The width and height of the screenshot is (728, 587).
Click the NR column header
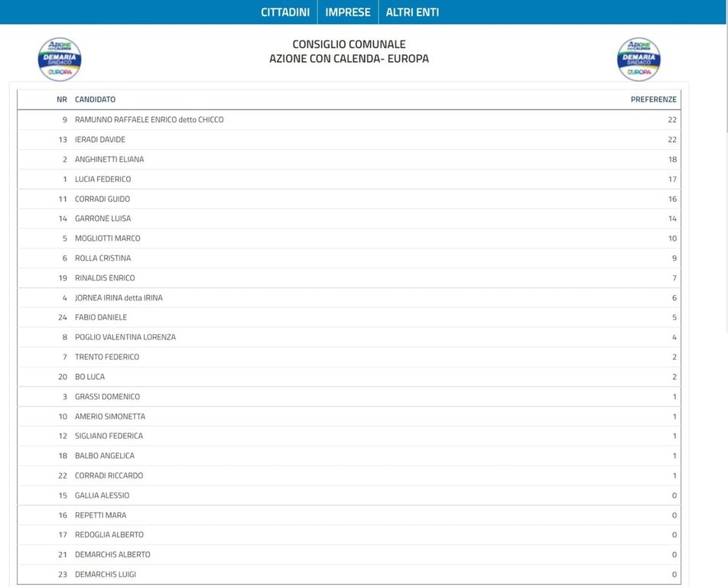(62, 99)
